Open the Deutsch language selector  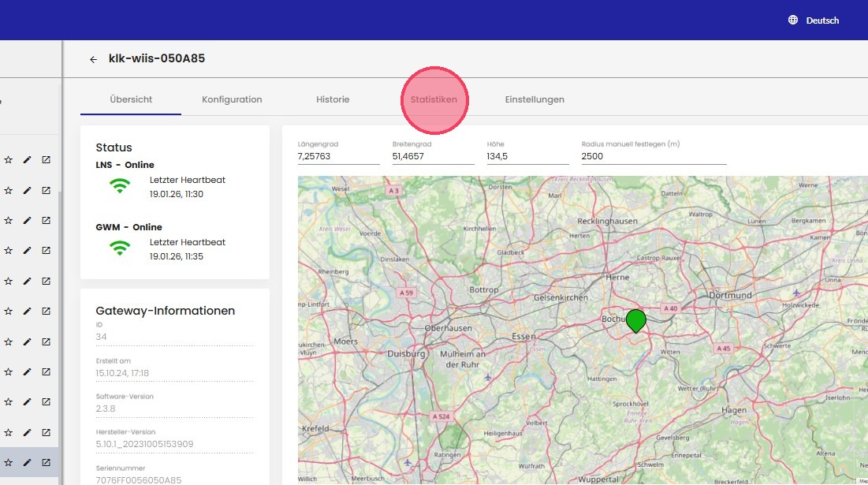[x=821, y=21]
